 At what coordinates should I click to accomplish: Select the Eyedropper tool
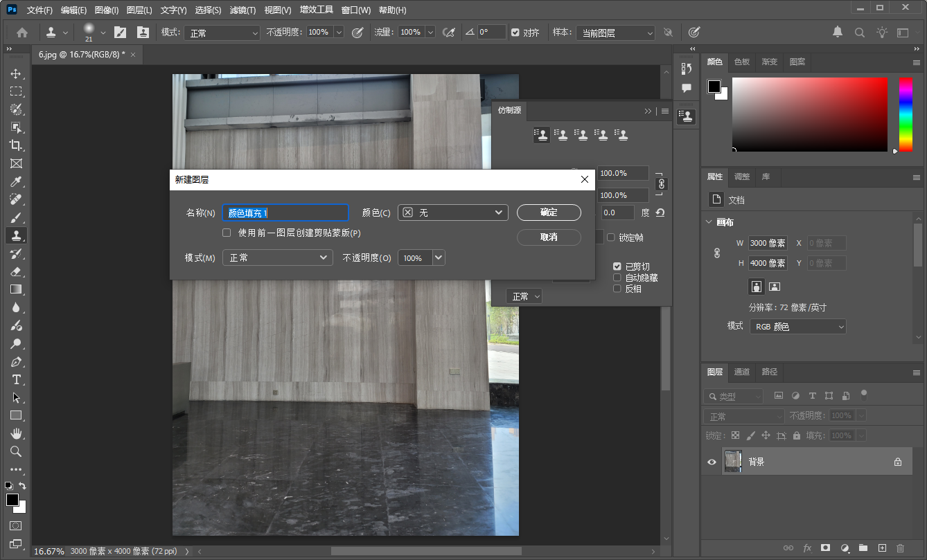(17, 181)
